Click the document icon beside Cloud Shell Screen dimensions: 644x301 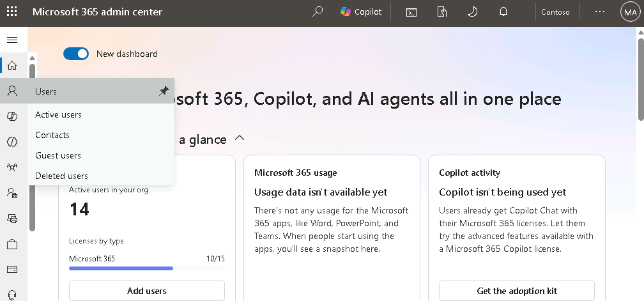(x=442, y=12)
